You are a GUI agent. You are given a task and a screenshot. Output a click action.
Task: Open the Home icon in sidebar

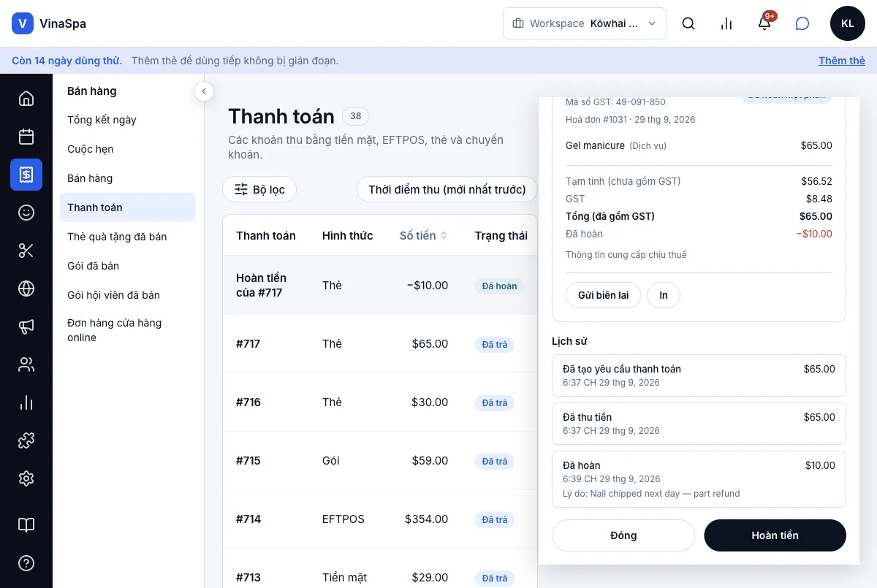26,99
